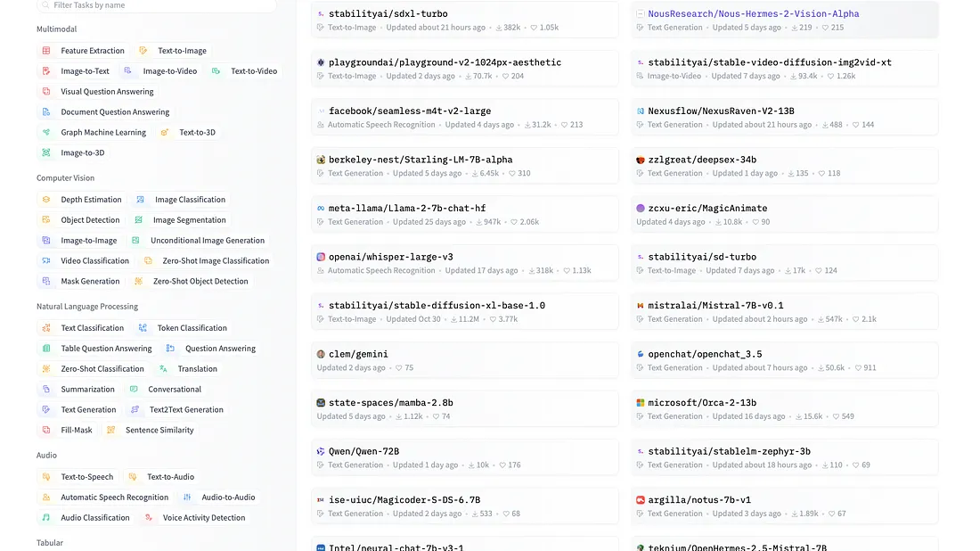This screenshot has height=551, width=980.
Task: Open the Qwen/Qwen-72B model card
Action: click(465, 457)
